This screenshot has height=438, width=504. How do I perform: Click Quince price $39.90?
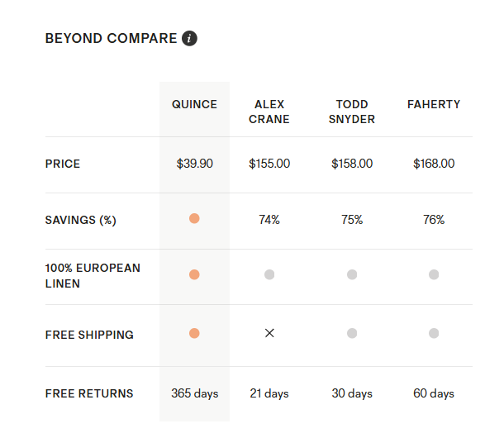pyautogui.click(x=194, y=164)
